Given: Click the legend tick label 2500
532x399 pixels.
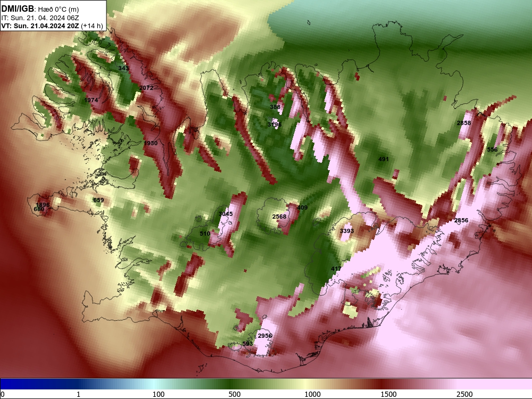Looking at the screenshot, I should (464, 394).
